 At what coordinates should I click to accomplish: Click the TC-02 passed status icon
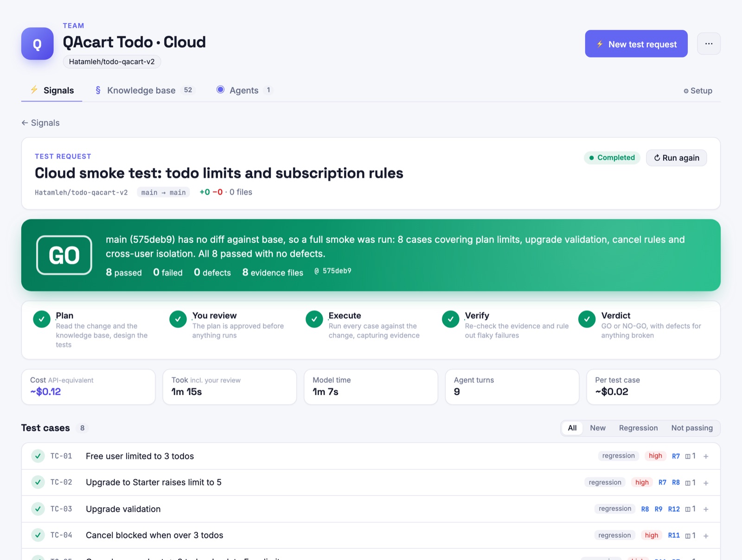click(x=38, y=482)
